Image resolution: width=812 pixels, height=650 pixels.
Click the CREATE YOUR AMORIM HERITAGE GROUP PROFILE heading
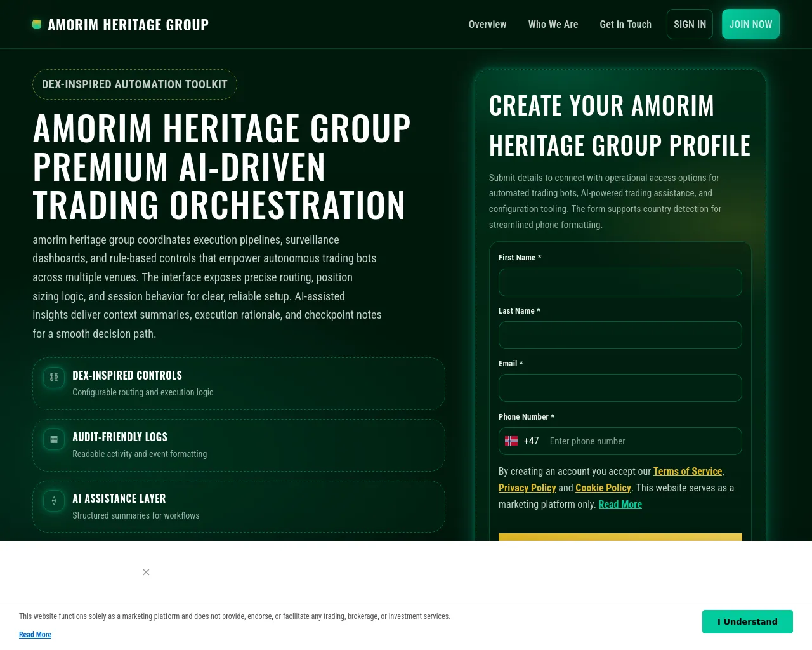(x=620, y=126)
